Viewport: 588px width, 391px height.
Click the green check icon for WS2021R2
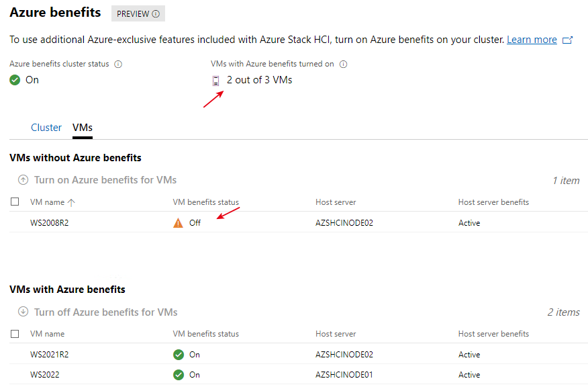[x=179, y=355]
